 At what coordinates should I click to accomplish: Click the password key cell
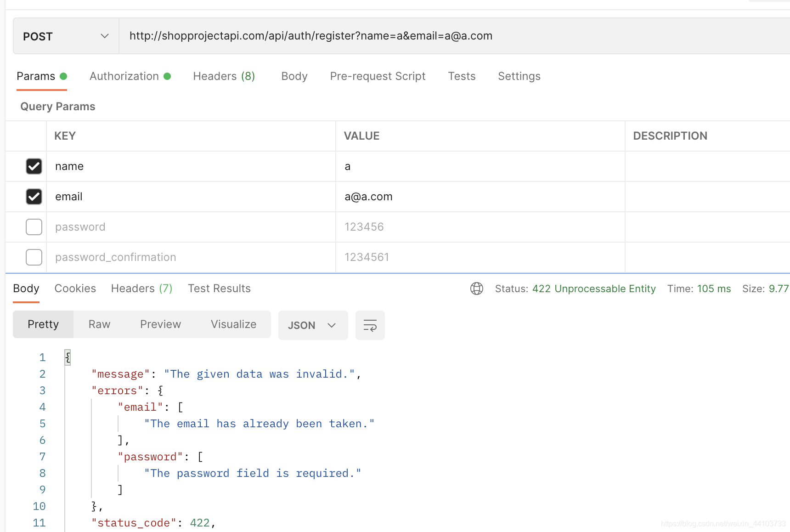[191, 227]
